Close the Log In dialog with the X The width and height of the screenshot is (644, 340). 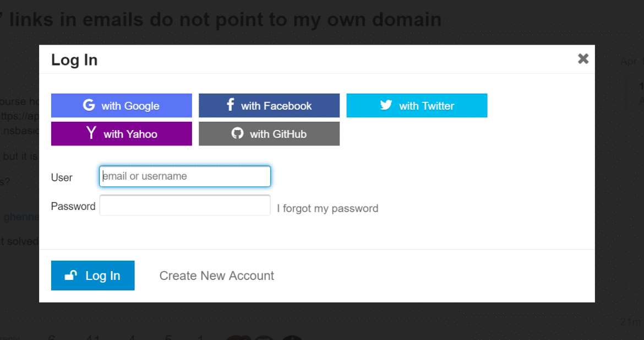tap(583, 59)
